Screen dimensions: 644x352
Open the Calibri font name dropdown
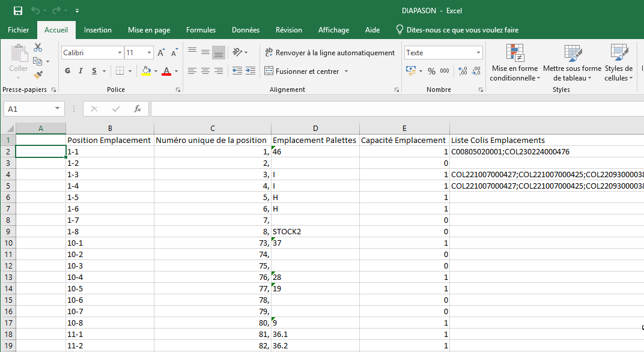(x=120, y=53)
